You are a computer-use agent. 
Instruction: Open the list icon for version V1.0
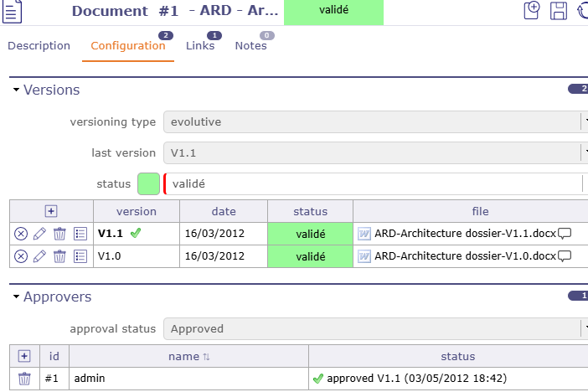[80, 256]
